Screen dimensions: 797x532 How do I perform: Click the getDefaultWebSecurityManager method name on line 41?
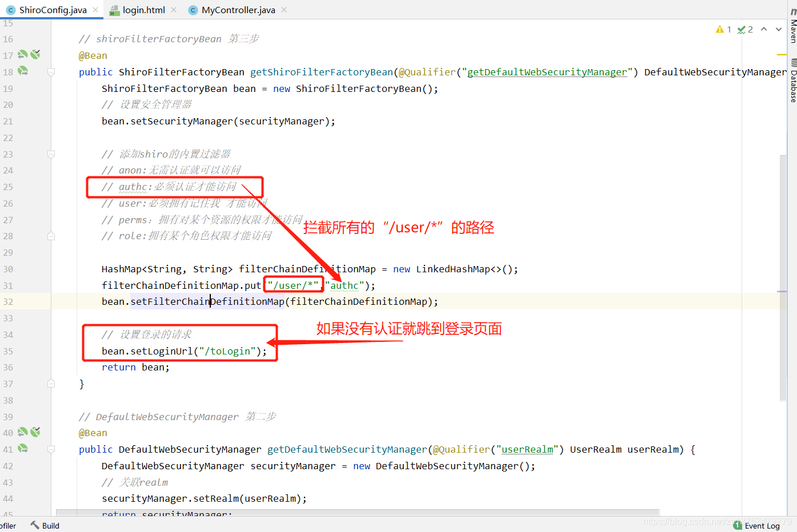click(x=347, y=449)
